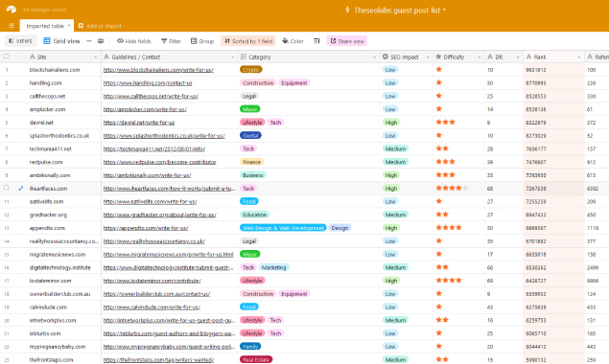Open Guidelines / Contact column dropdown arrow
This screenshot has height=364, width=609.
tap(233, 57)
